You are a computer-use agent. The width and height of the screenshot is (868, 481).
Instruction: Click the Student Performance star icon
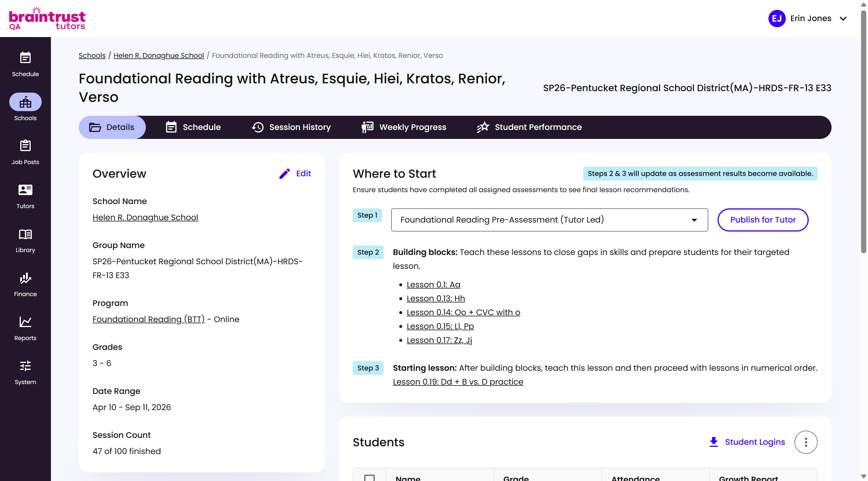click(x=483, y=127)
